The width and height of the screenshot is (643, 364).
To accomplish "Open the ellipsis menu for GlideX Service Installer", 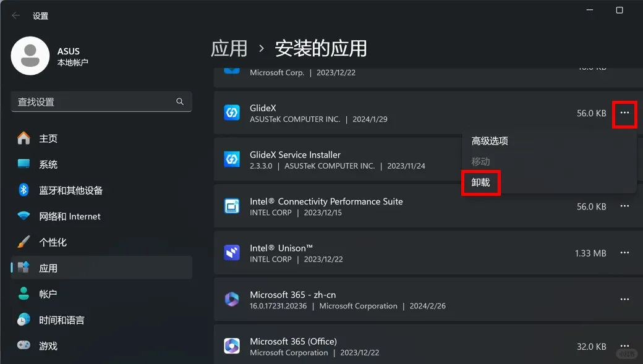I will [x=624, y=159].
